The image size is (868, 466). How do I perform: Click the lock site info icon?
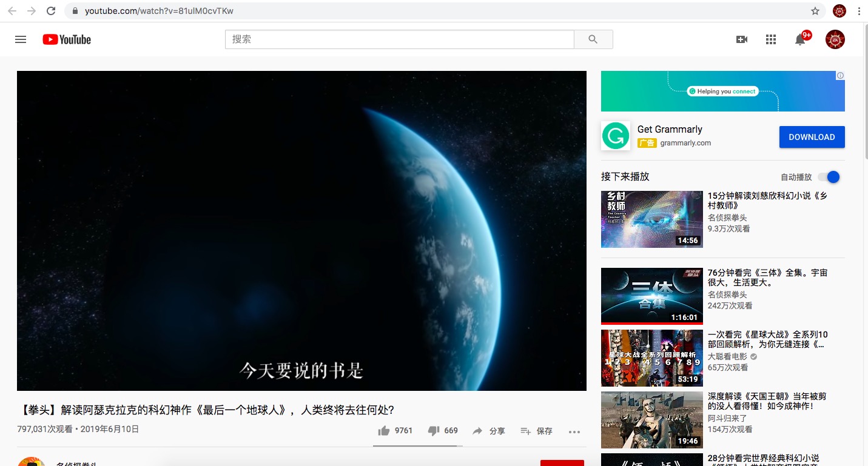pyautogui.click(x=75, y=11)
